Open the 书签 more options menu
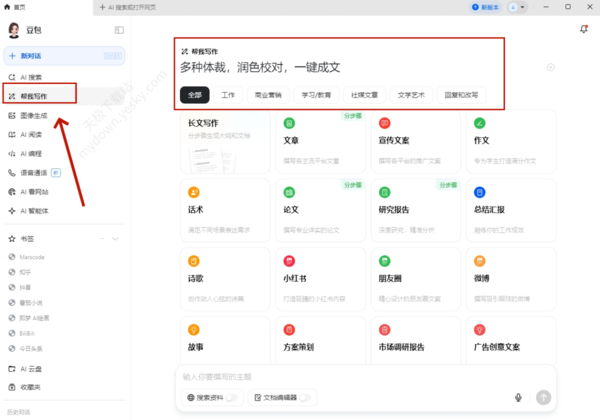The width and height of the screenshot is (600, 420). point(102,239)
